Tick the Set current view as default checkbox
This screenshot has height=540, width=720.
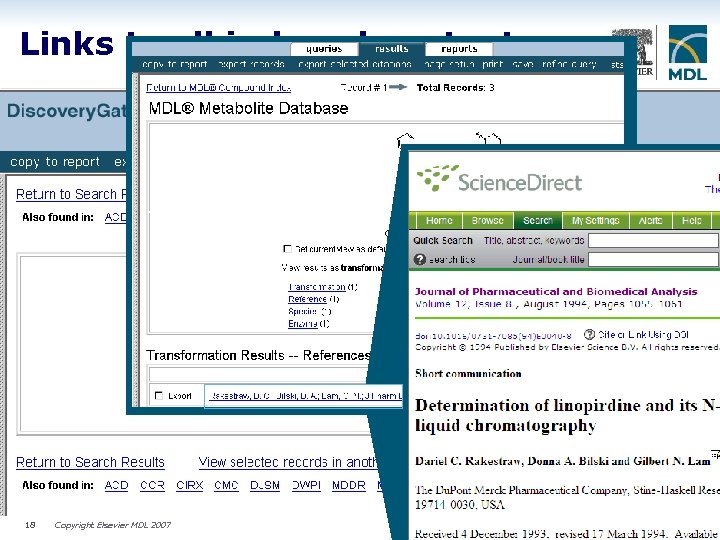[x=287, y=249]
